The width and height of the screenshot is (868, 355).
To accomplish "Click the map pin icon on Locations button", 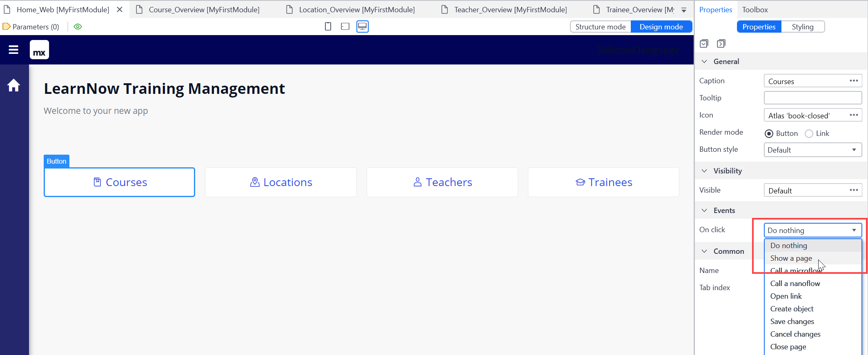I will pos(255,182).
